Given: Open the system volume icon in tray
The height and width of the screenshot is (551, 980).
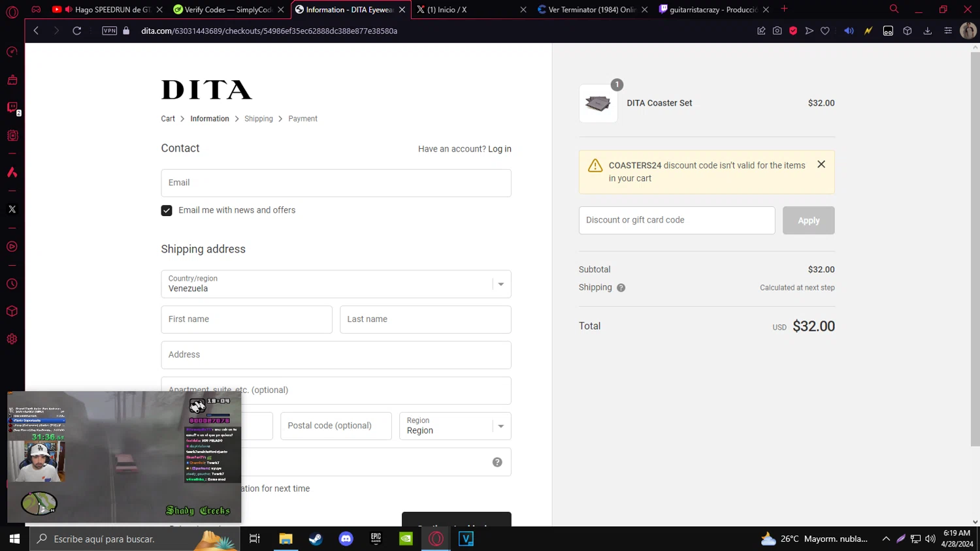Looking at the screenshot, I should coord(930,539).
